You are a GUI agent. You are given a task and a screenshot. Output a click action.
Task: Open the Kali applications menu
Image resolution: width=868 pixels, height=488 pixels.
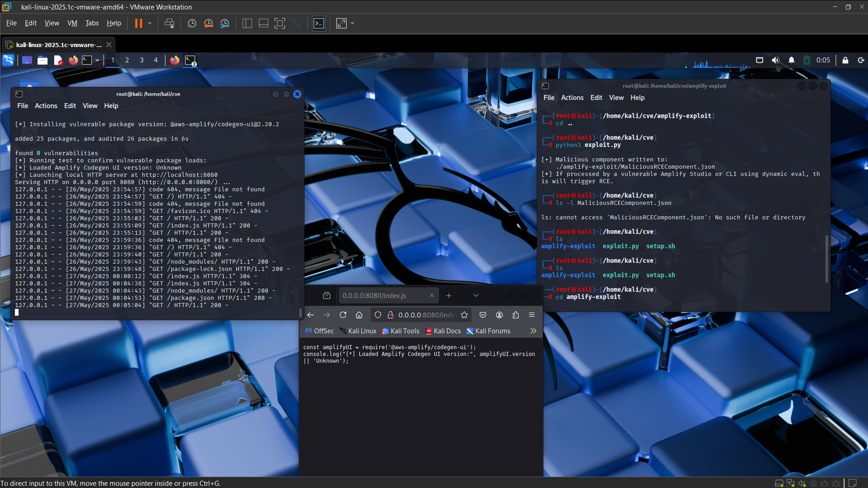pos(9,60)
